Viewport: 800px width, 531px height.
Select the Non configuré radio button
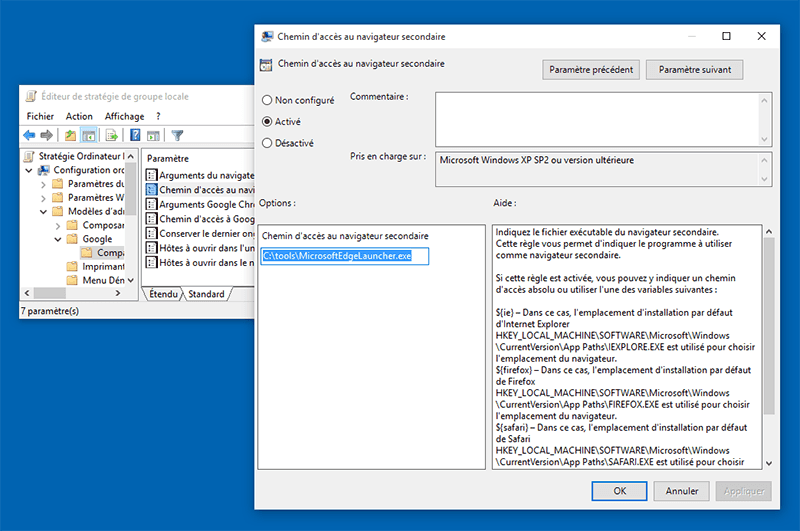coord(267,100)
